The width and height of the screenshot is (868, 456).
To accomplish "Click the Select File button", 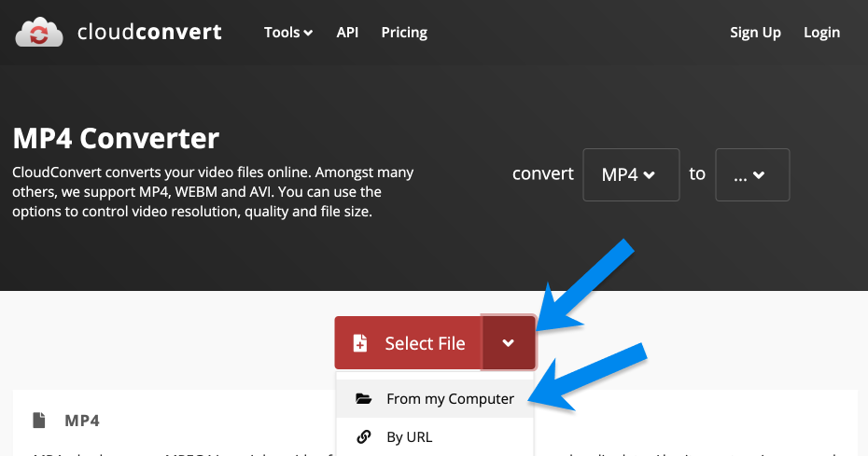I will coord(409,343).
